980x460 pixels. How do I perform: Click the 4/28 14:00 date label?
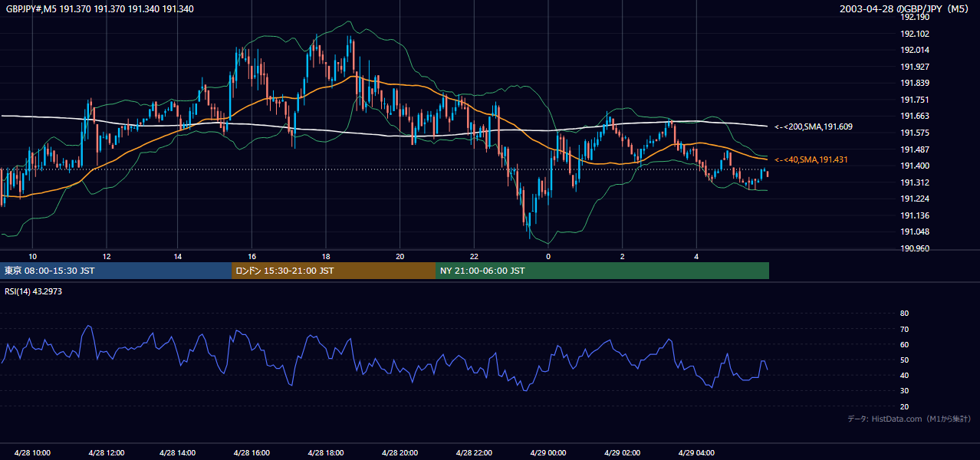coord(177,453)
